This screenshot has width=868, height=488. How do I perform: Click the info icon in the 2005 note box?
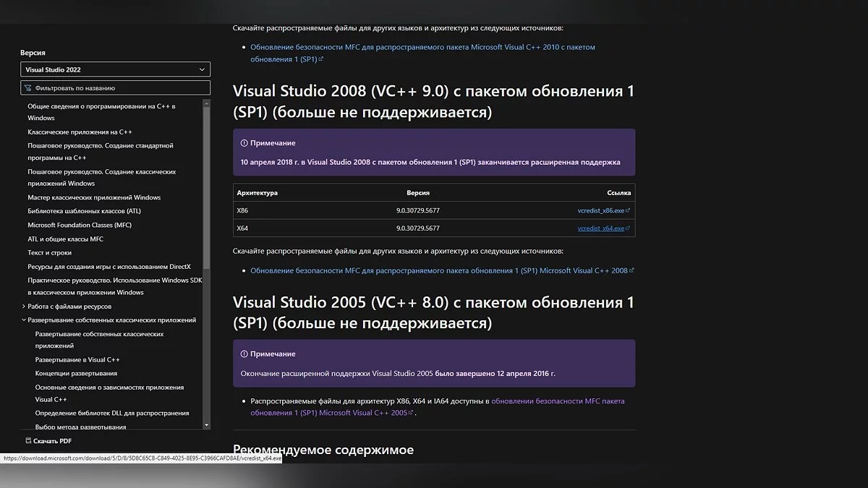pos(244,354)
